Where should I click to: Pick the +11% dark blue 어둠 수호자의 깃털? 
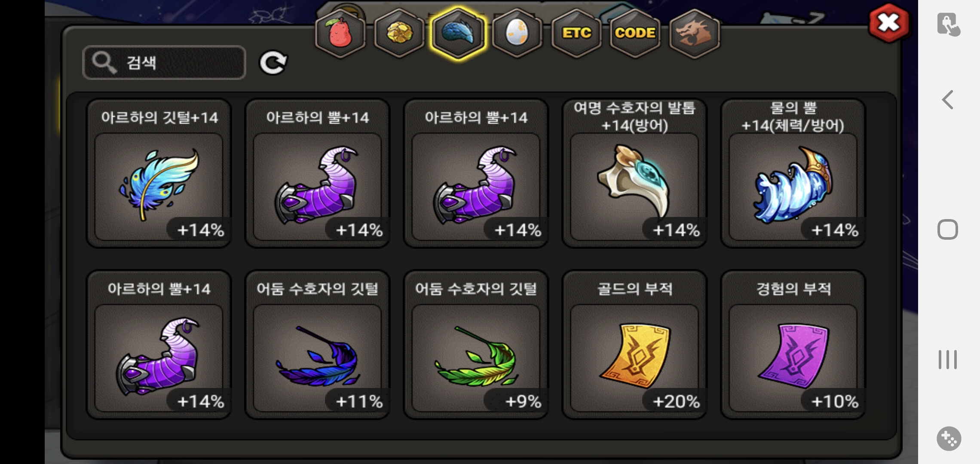317,345
